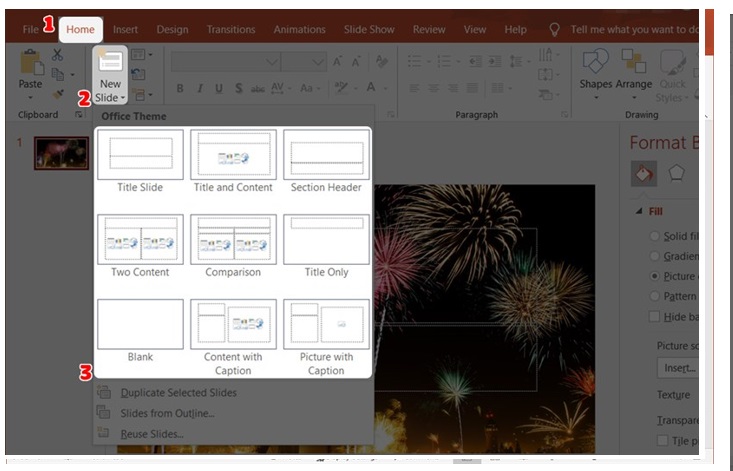This screenshot has width=733, height=471.
Task: Collapse the Fill section expander
Action: click(639, 211)
